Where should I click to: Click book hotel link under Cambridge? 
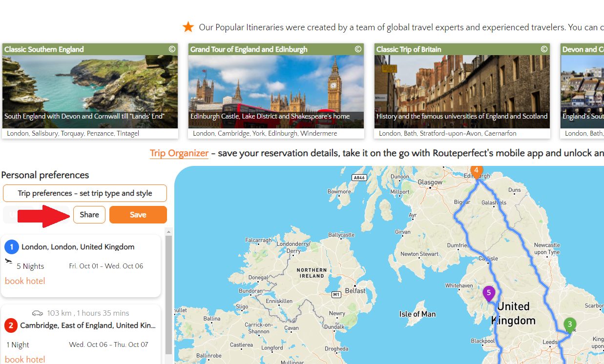pyautogui.click(x=25, y=360)
